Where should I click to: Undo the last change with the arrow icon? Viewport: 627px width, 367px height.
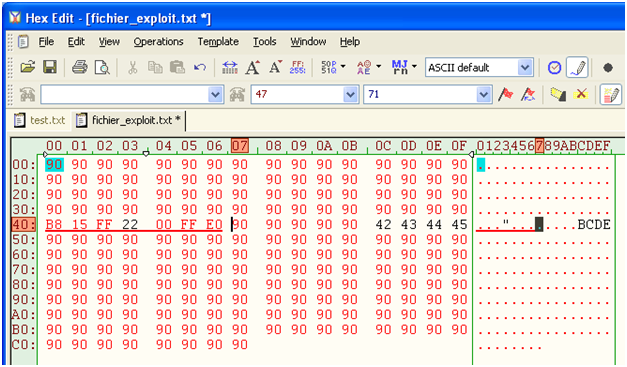(x=200, y=67)
